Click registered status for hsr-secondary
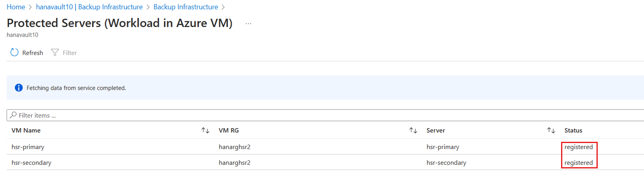Screen dimensions: 644x195 [x=578, y=163]
